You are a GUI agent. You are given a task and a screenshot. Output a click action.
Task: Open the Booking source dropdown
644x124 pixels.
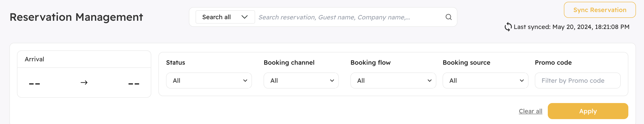(485, 81)
